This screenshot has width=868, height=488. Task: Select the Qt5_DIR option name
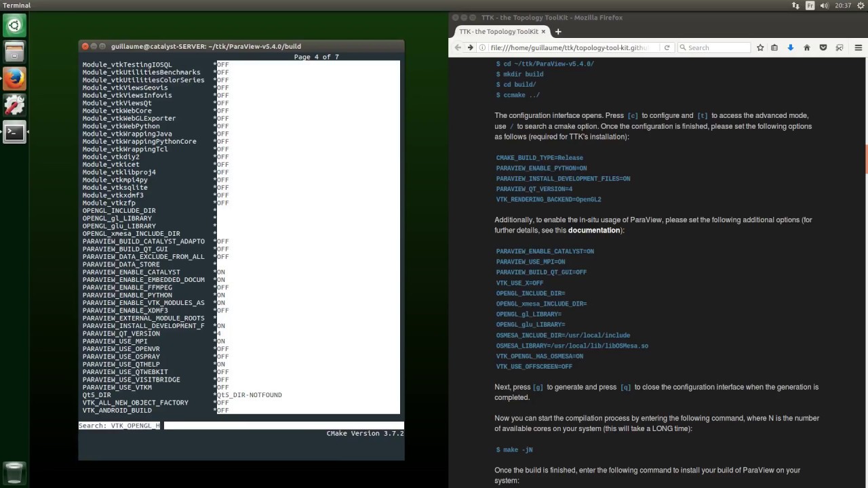click(96, 395)
